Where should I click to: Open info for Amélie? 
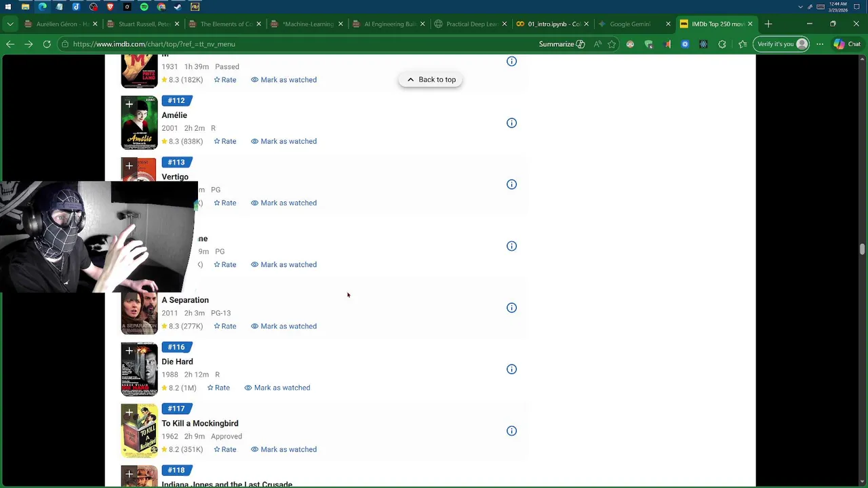511,123
